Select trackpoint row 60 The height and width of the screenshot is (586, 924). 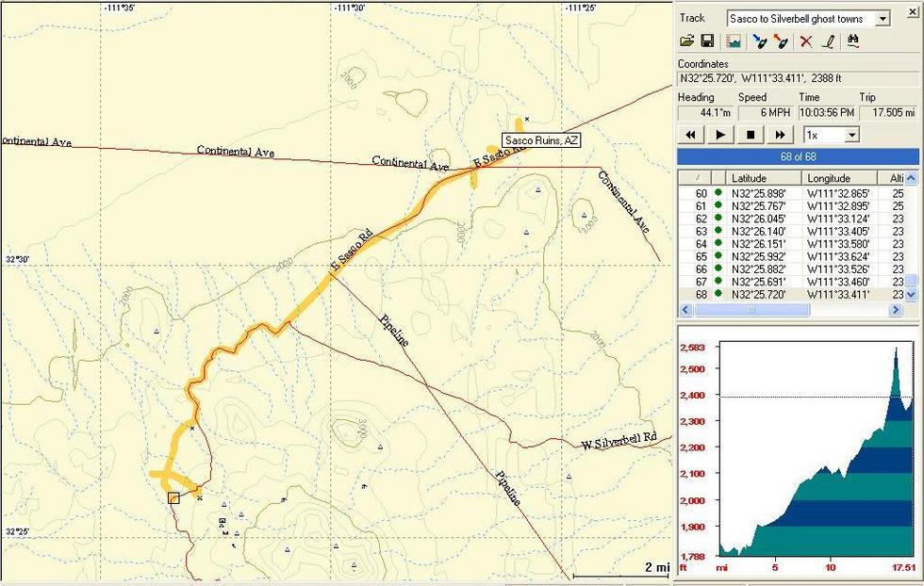pyautogui.click(x=791, y=193)
